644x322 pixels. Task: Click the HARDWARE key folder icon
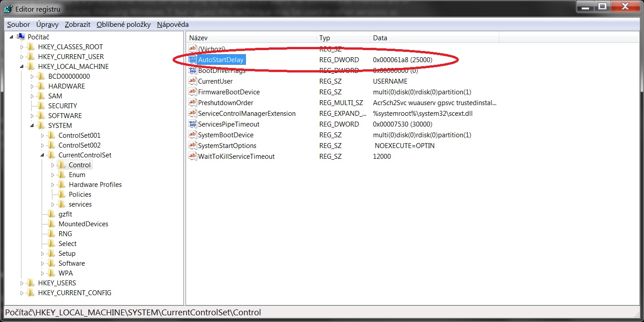pyautogui.click(x=41, y=86)
